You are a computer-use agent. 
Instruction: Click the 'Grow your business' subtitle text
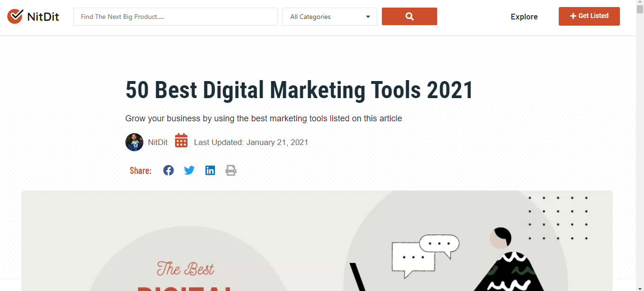264,118
